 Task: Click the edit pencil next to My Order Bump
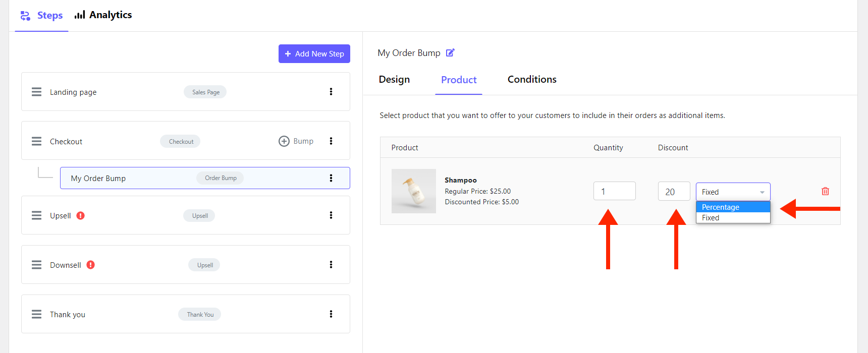[450, 52]
